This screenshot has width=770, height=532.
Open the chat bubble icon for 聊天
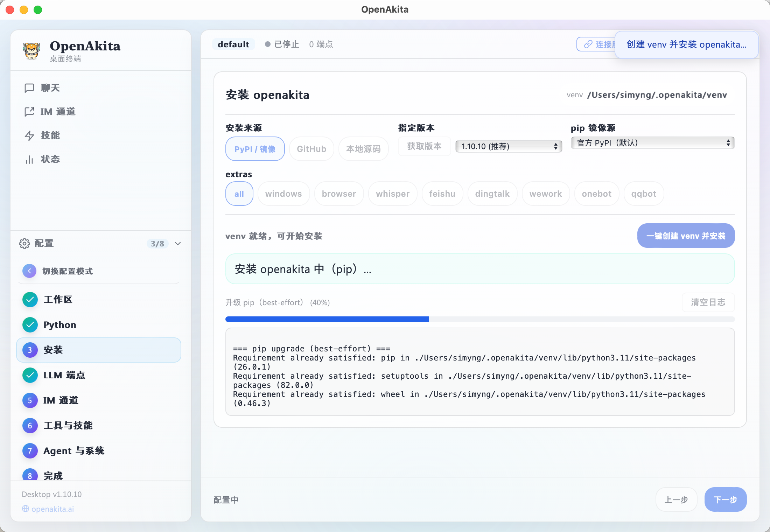pyautogui.click(x=29, y=88)
